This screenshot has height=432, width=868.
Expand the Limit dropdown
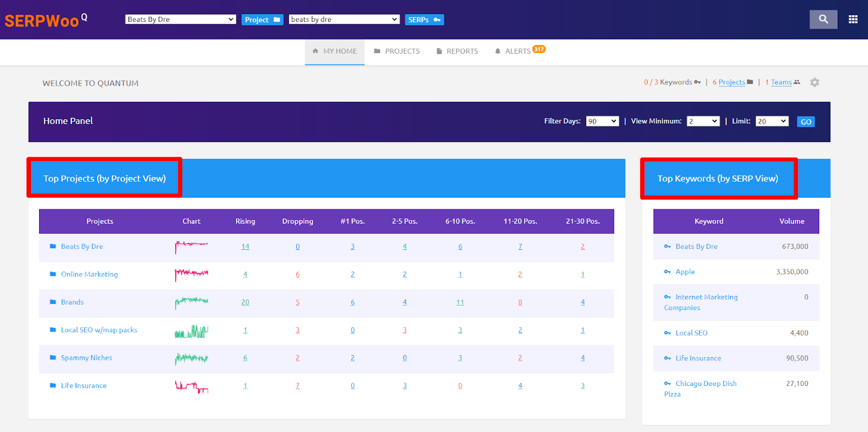(772, 121)
